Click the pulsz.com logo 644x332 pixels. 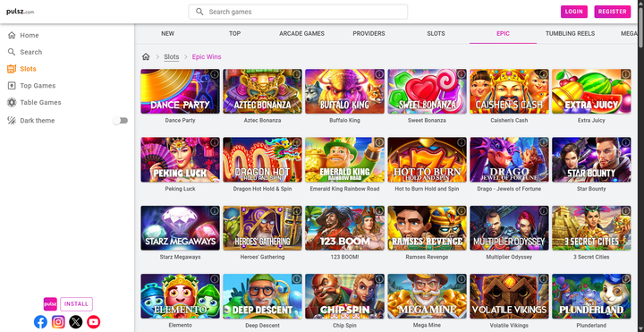[20, 12]
